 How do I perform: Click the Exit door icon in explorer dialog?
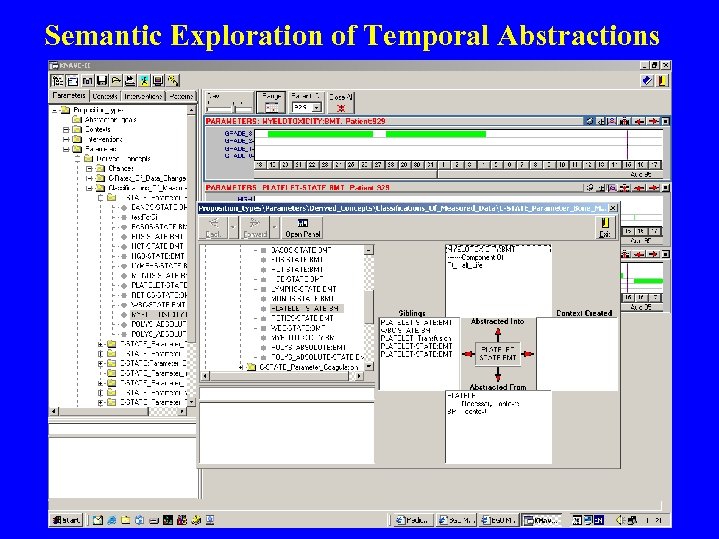click(x=605, y=228)
